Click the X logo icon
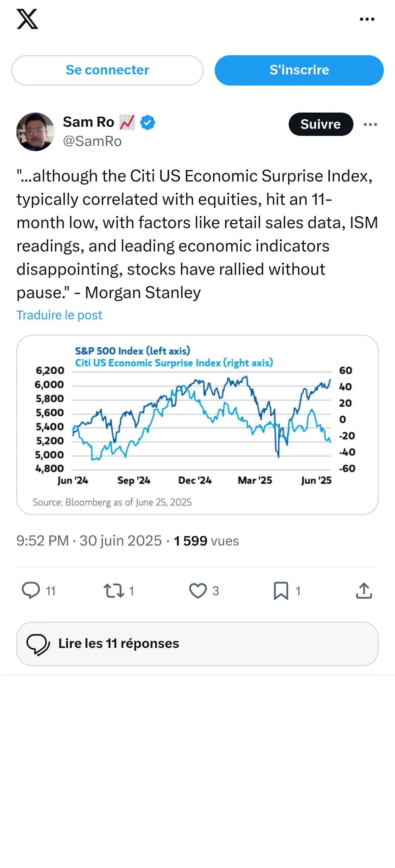 (x=27, y=19)
